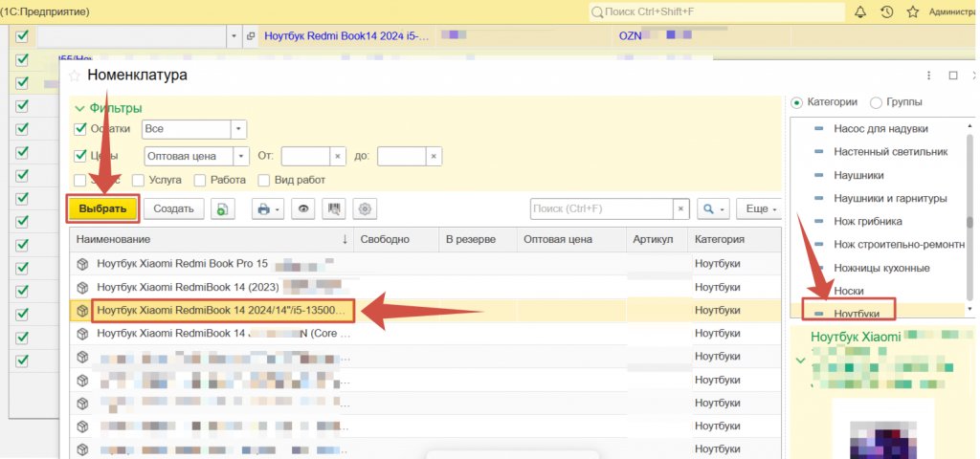Open the history clock icon

tap(886, 11)
